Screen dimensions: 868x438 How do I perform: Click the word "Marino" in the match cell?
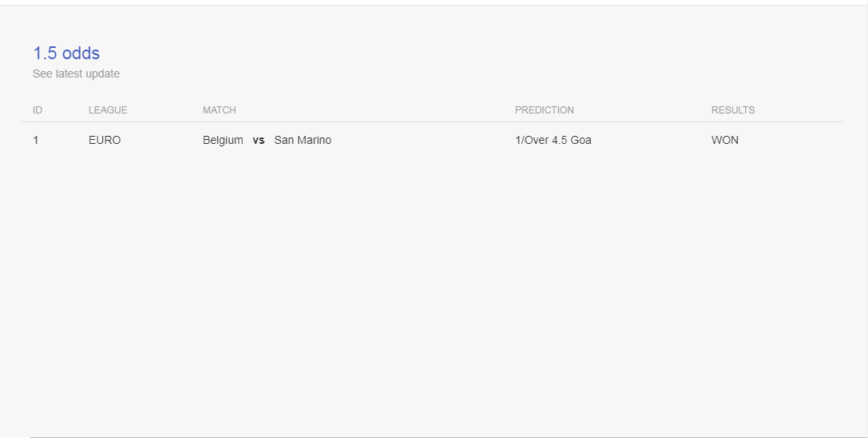coord(314,140)
